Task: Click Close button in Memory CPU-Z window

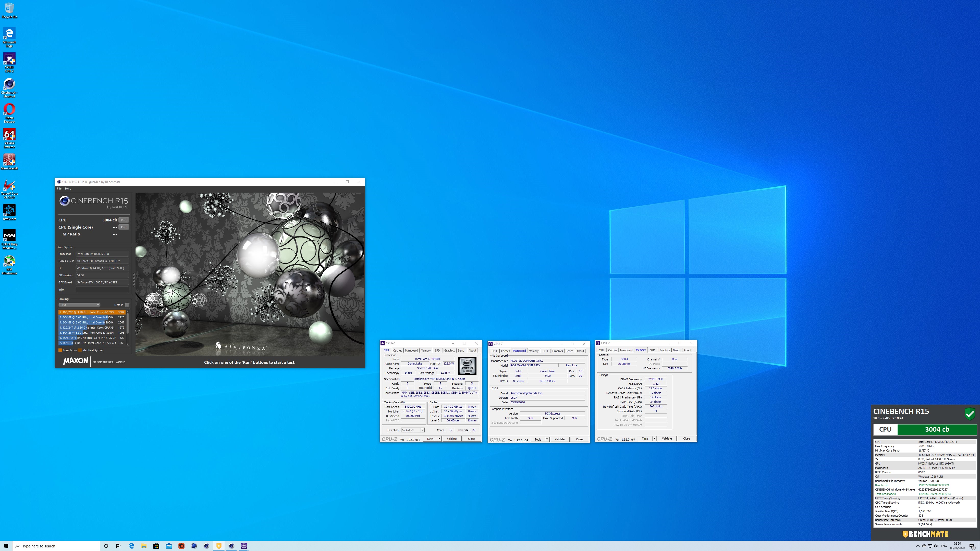Action: [686, 439]
